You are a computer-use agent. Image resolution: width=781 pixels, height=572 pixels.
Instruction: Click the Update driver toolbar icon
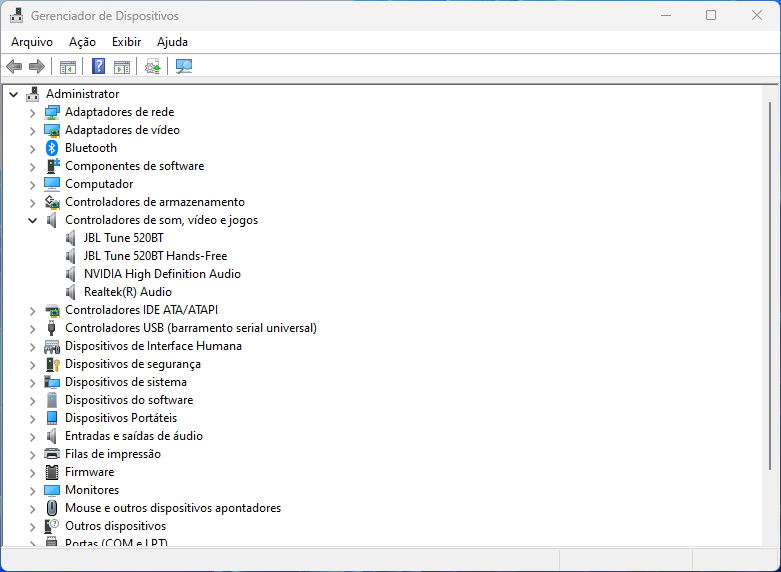[x=153, y=66]
